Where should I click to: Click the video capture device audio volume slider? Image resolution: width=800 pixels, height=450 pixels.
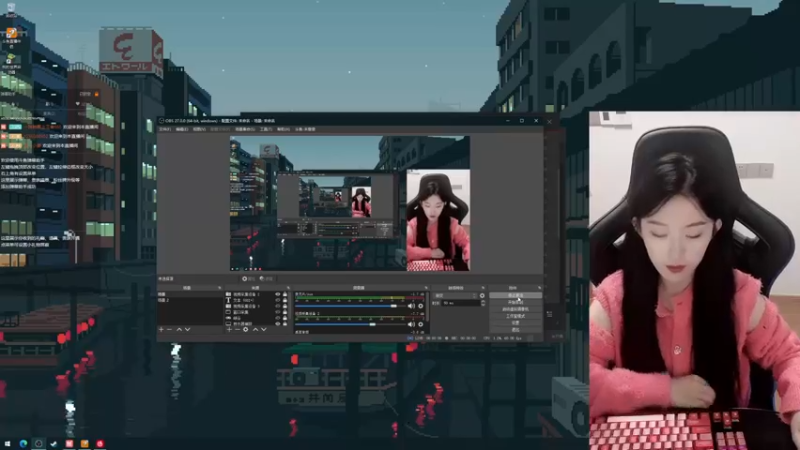coord(350,324)
